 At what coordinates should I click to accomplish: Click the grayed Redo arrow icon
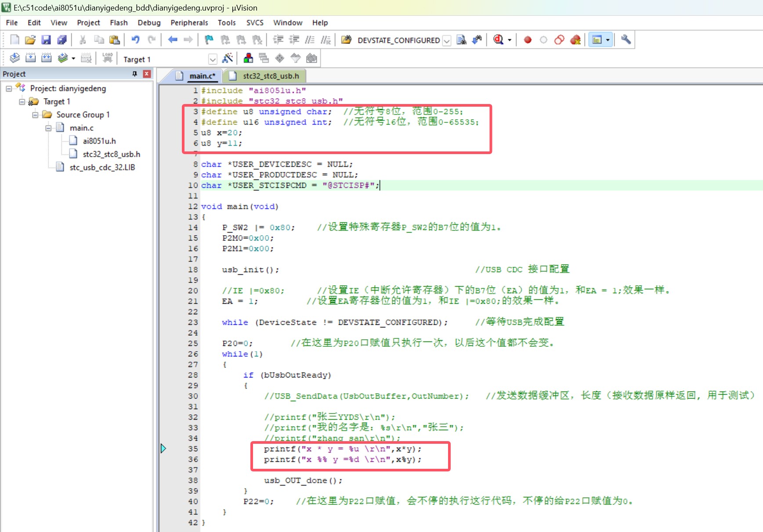[152, 40]
